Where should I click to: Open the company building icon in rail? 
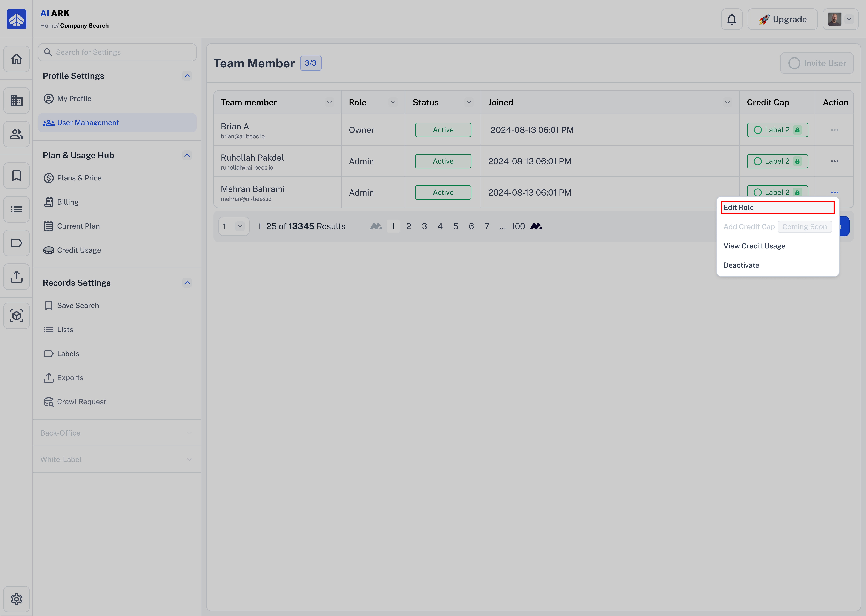(x=16, y=100)
